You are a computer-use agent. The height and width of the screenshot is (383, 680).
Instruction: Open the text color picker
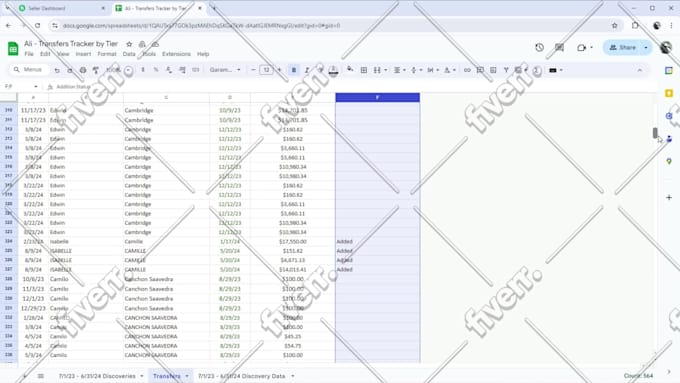coord(333,70)
